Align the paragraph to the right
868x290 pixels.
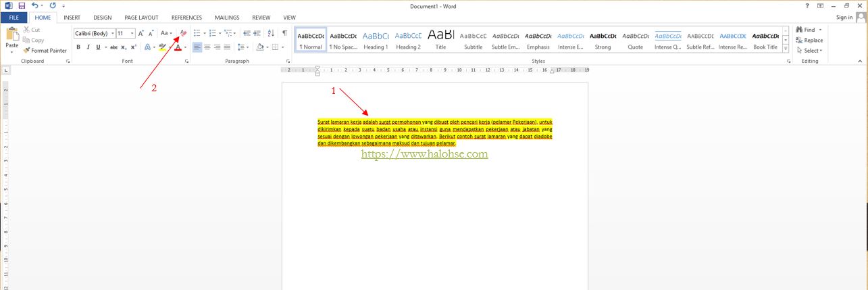pyautogui.click(x=217, y=47)
